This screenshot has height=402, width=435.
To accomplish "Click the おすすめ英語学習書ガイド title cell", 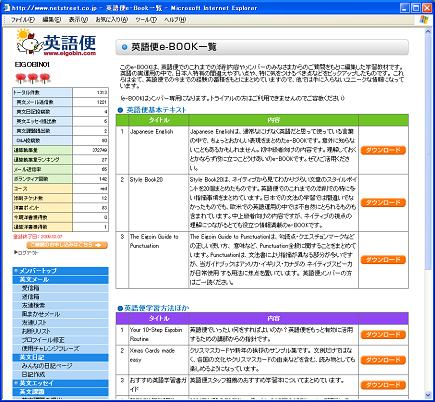I will pos(158,384).
